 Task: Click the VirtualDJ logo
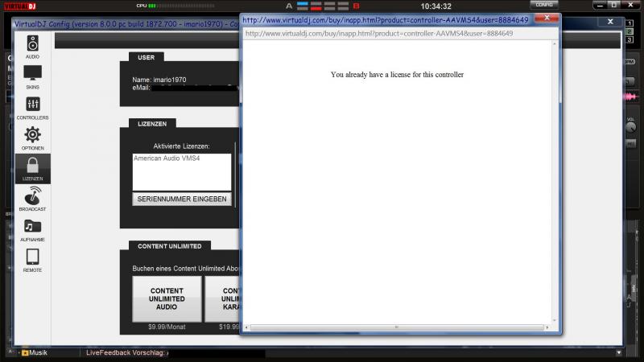pos(20,6)
